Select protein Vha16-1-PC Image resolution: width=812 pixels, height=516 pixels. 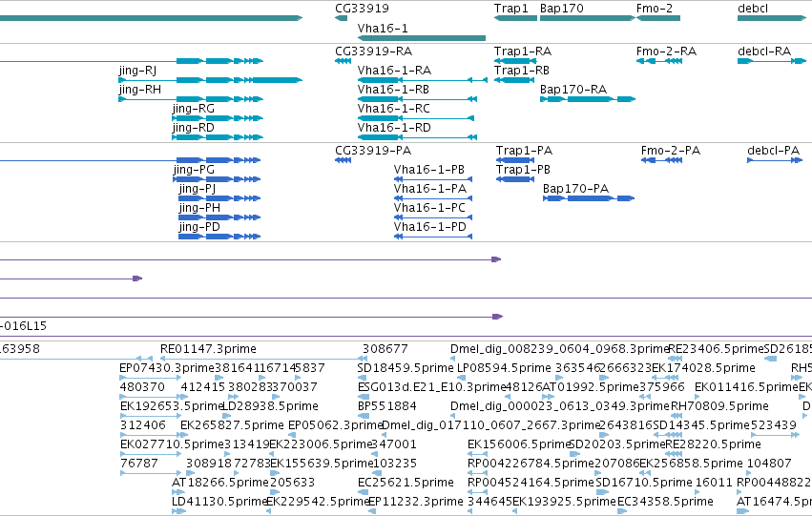click(x=429, y=208)
